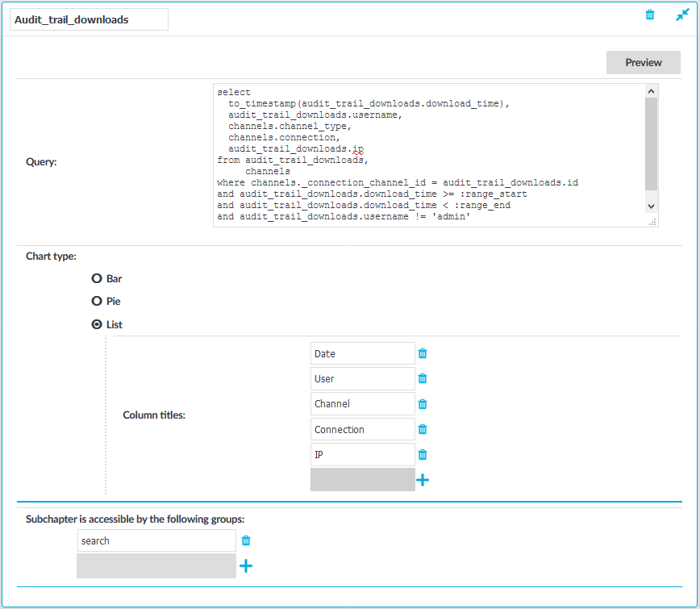Grab the query box resize handle
Viewport: 700px width, 609px height.
[x=652, y=222]
